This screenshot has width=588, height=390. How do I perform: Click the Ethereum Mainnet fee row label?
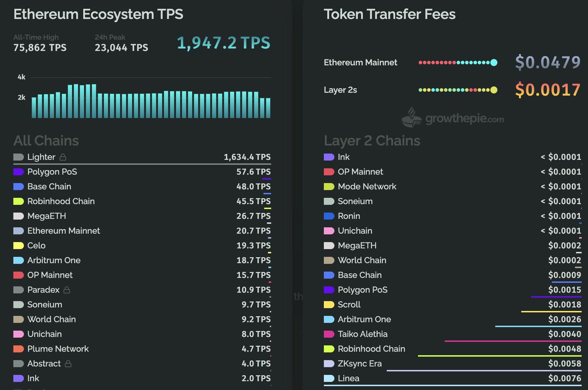click(361, 63)
